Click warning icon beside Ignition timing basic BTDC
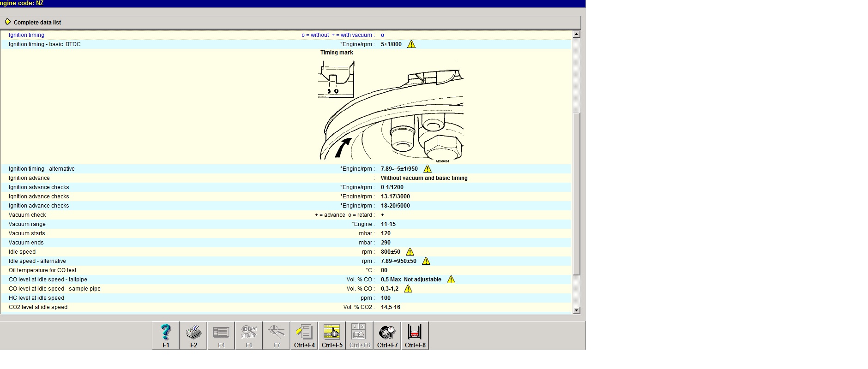868x369 pixels. (411, 44)
